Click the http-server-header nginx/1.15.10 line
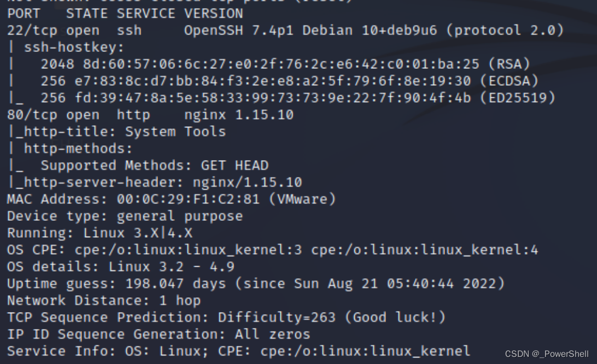The width and height of the screenshot is (597, 364). pyautogui.click(x=155, y=182)
